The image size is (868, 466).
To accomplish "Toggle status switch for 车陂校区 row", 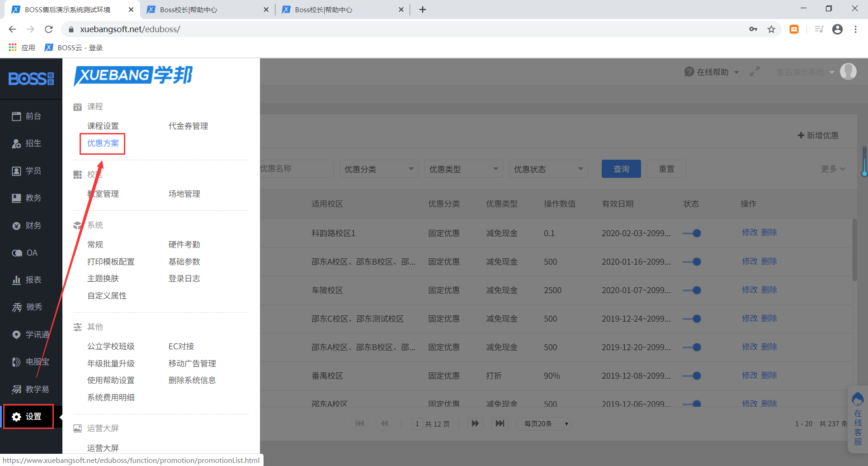I will point(692,290).
